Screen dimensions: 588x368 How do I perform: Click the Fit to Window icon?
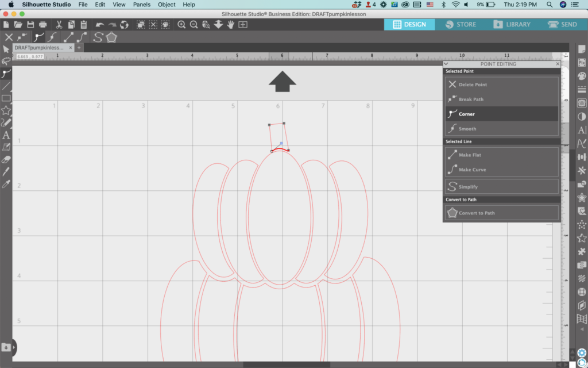click(x=243, y=25)
